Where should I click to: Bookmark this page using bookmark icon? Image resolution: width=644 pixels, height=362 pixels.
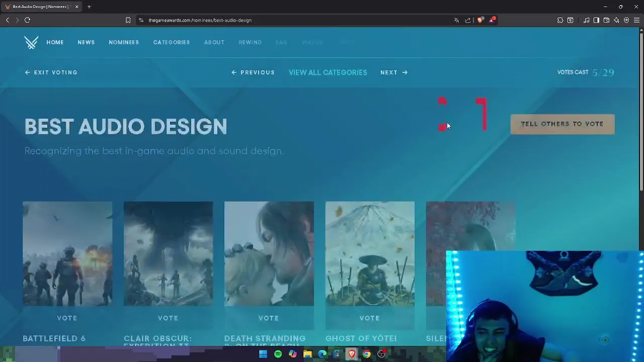[x=128, y=20]
